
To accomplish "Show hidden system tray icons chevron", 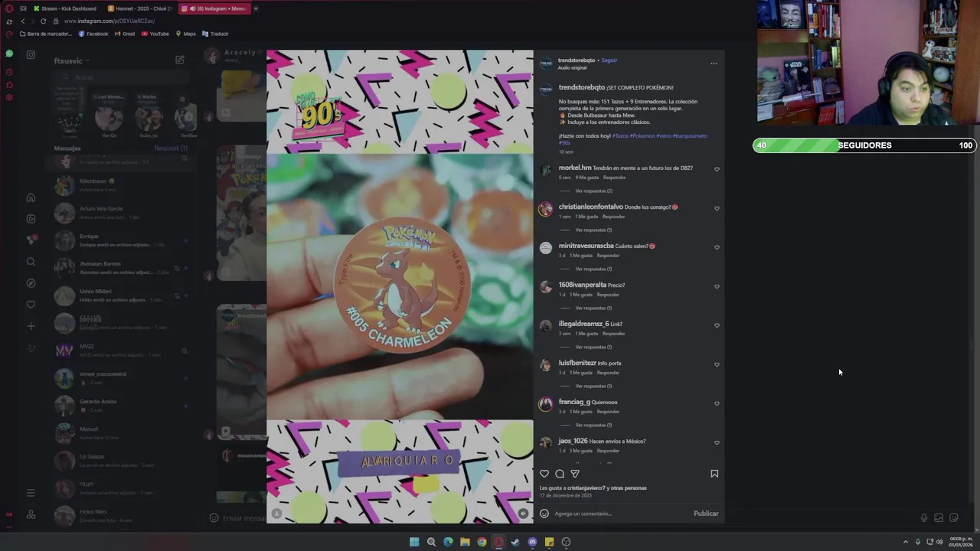I will (906, 542).
